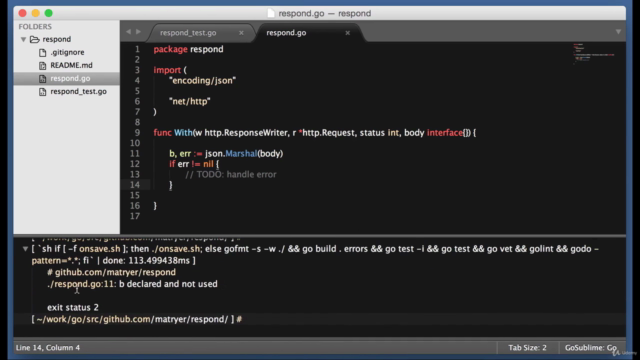
Task: Click the minimap code preview
Action: [594, 53]
